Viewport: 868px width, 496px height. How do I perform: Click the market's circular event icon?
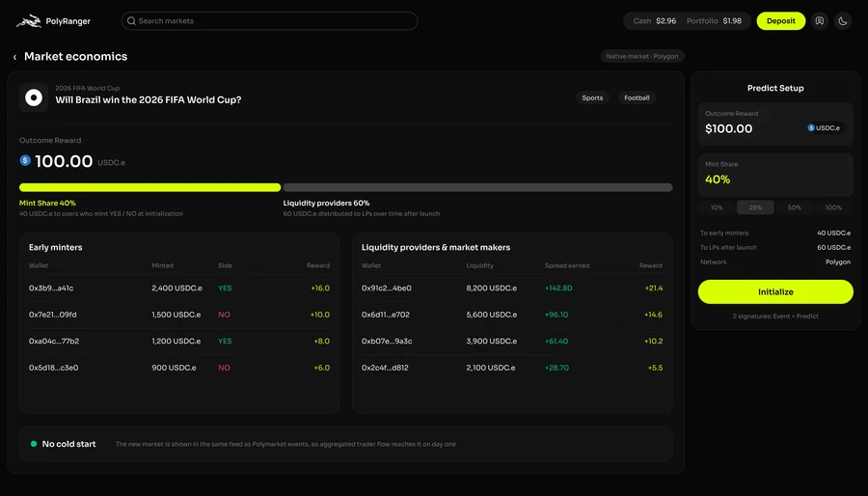34,98
